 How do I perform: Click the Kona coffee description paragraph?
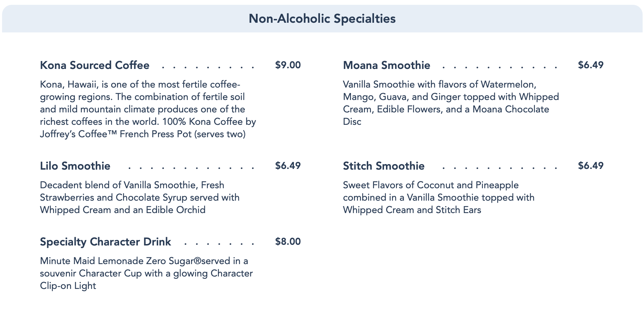coord(148,109)
